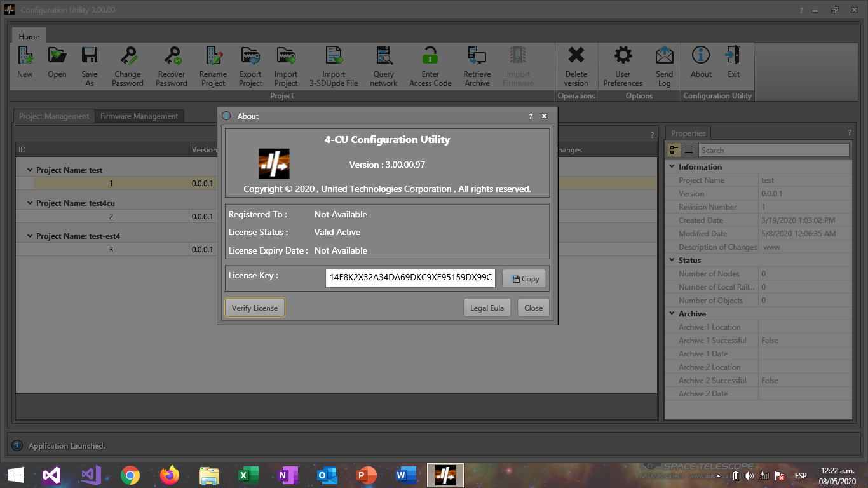Select Import 3-SDUpde File icon
Image resolution: width=868 pixels, height=488 pixels.
pyautogui.click(x=334, y=56)
